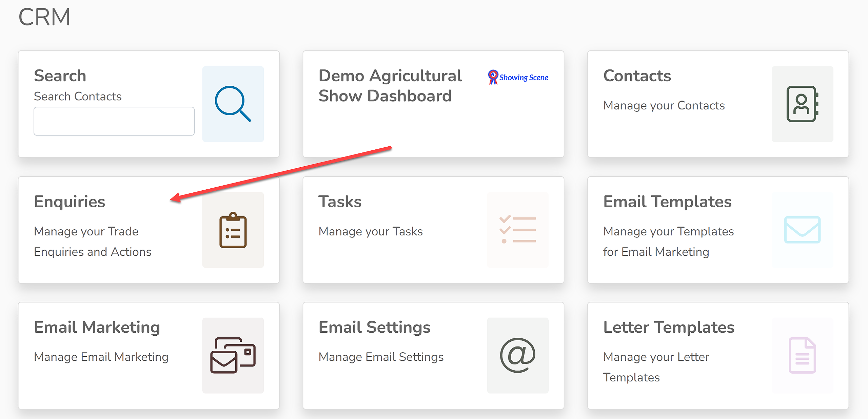Open the Email Templates card title
Viewport: 868px width, 419px height.
click(x=667, y=202)
